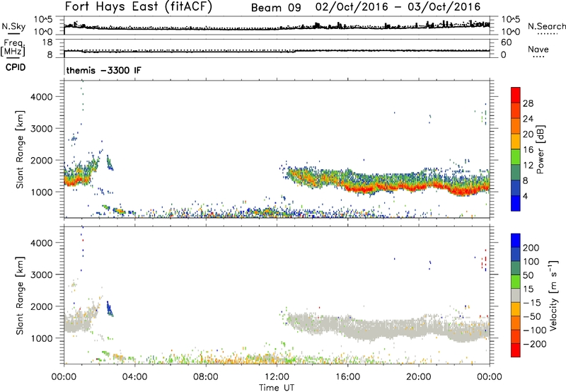
Task: Click the "4000" range tick of the power panel
Action: [41, 97]
